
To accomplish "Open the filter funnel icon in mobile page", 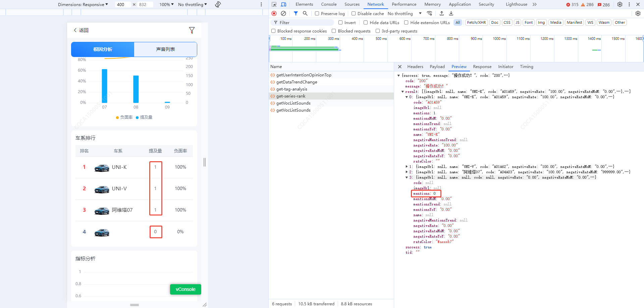I will [x=192, y=30].
